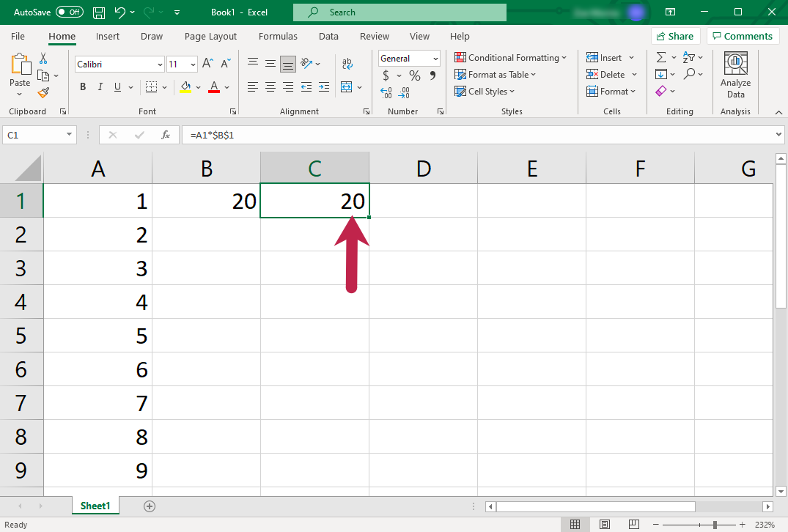Click the Comments button
This screenshot has width=788, height=532.
[x=743, y=36]
